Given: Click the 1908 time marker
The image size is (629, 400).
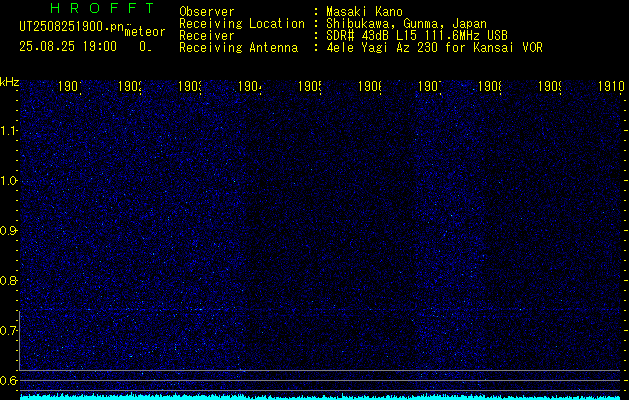Looking at the screenshot, I should pos(490,87).
